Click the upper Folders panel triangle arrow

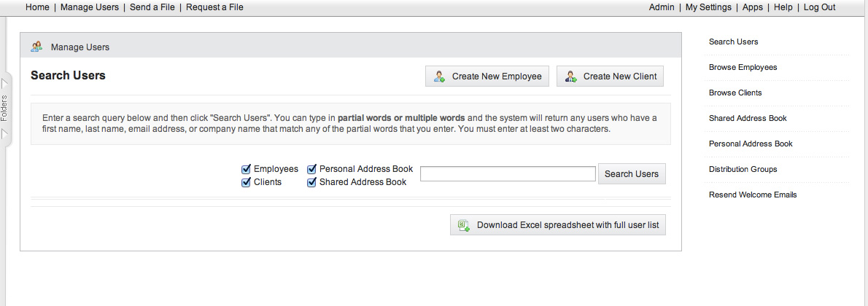(x=4, y=84)
